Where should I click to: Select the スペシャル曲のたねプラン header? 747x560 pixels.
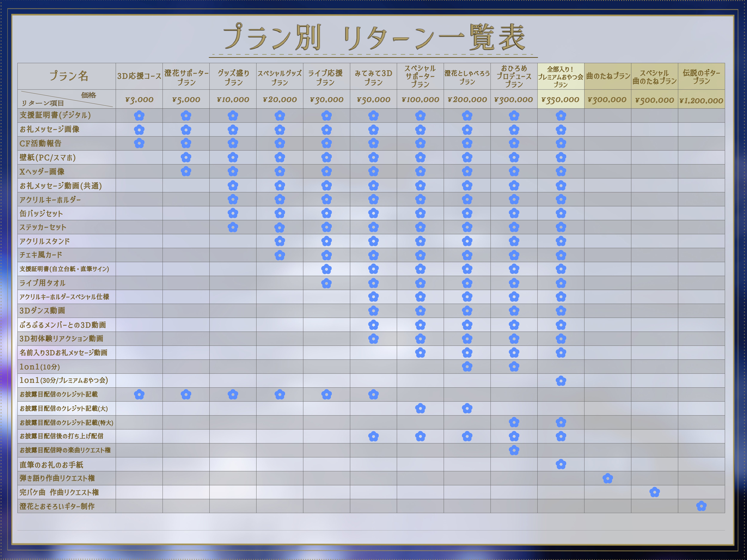point(655,76)
